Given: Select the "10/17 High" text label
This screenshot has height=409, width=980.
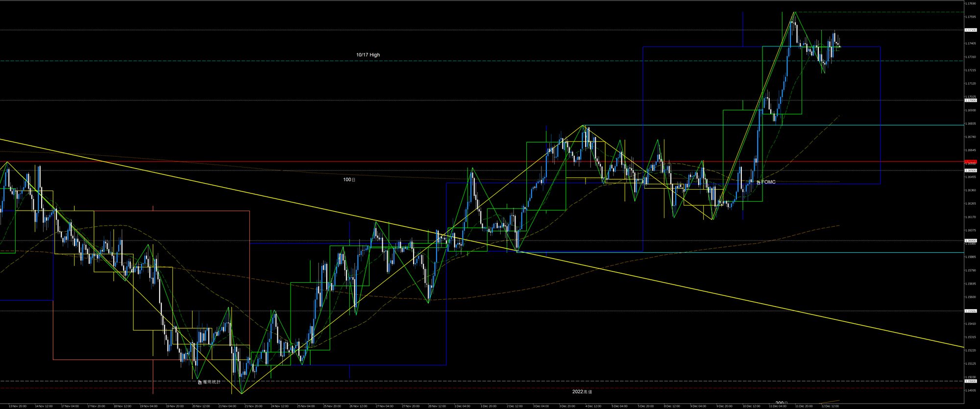Looking at the screenshot, I should click(x=368, y=55).
